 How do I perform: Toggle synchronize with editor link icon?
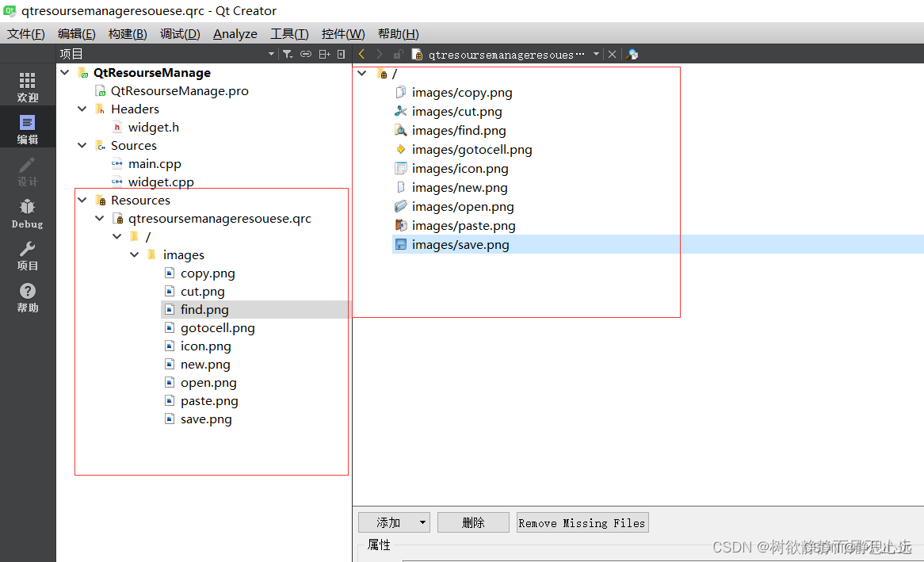305,54
